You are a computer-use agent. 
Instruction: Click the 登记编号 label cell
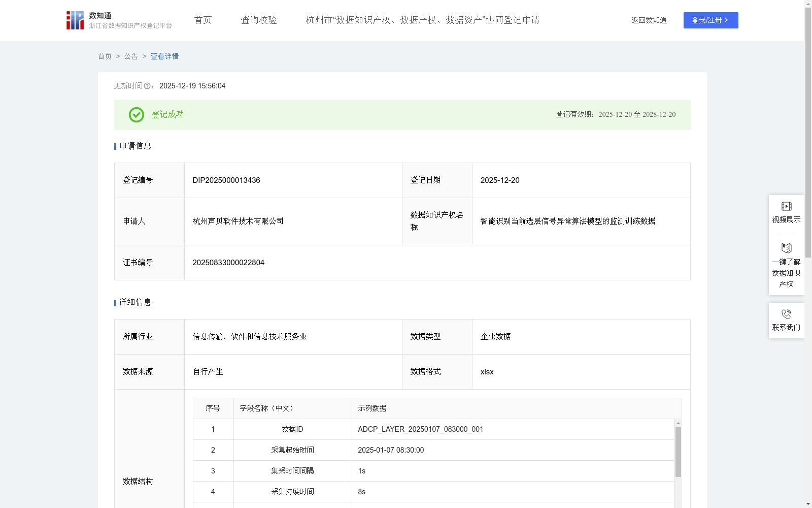click(149, 180)
